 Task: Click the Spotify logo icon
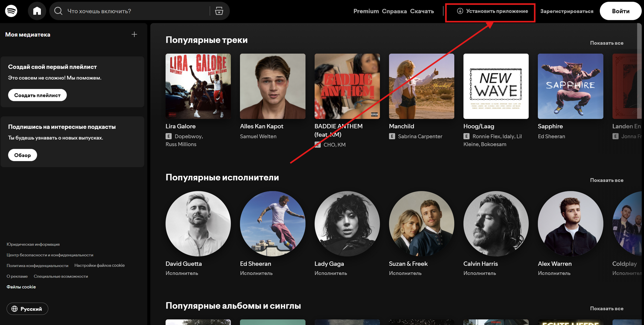pyautogui.click(x=11, y=11)
